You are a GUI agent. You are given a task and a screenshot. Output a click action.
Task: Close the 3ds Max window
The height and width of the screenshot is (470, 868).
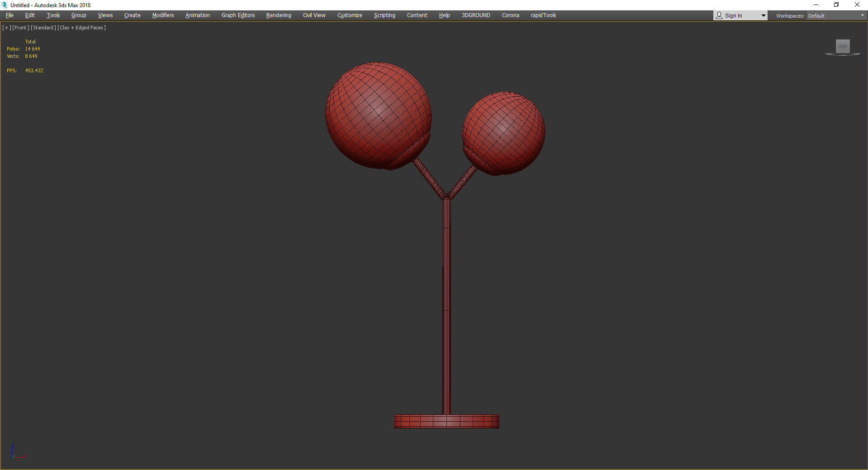point(857,5)
